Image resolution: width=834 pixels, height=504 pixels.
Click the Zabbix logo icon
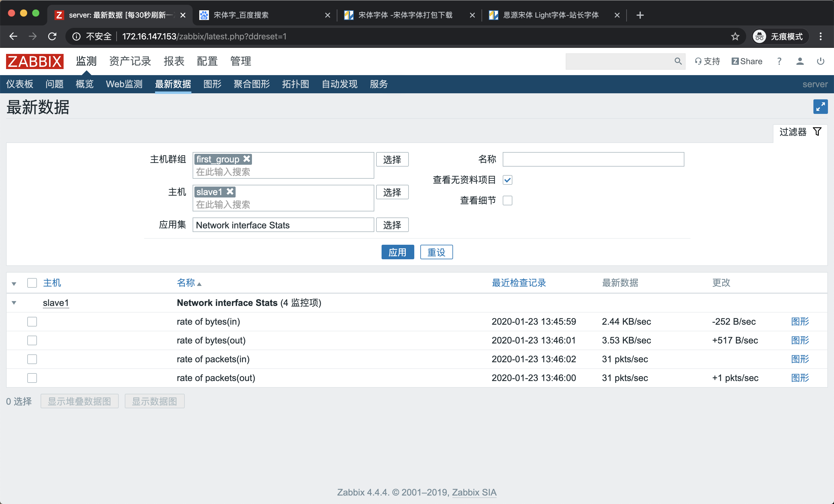pyautogui.click(x=35, y=61)
